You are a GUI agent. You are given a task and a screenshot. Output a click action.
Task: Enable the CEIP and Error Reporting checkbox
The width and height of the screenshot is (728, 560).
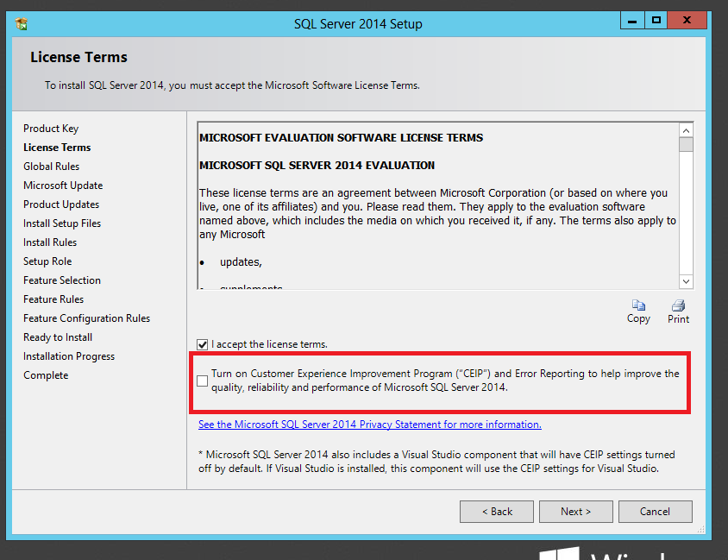pos(203,381)
